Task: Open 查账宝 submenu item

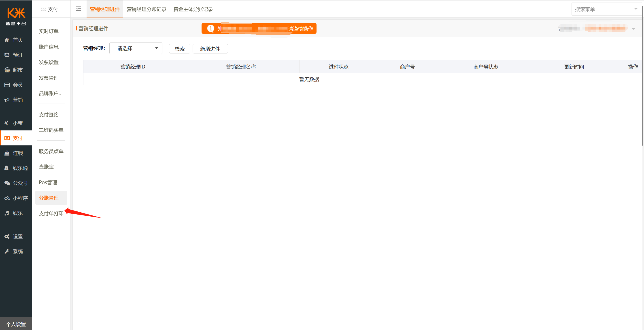Action: click(46, 167)
